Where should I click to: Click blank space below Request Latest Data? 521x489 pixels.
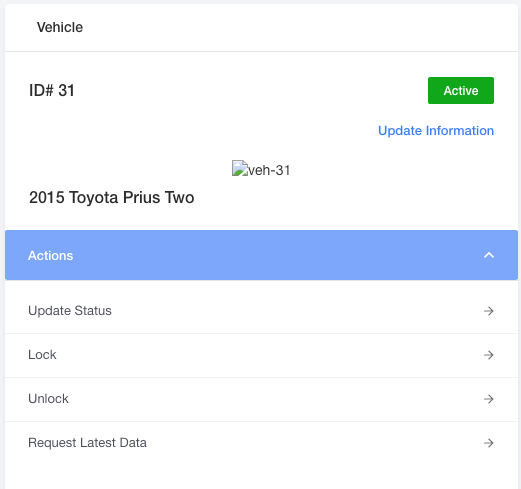[261, 477]
